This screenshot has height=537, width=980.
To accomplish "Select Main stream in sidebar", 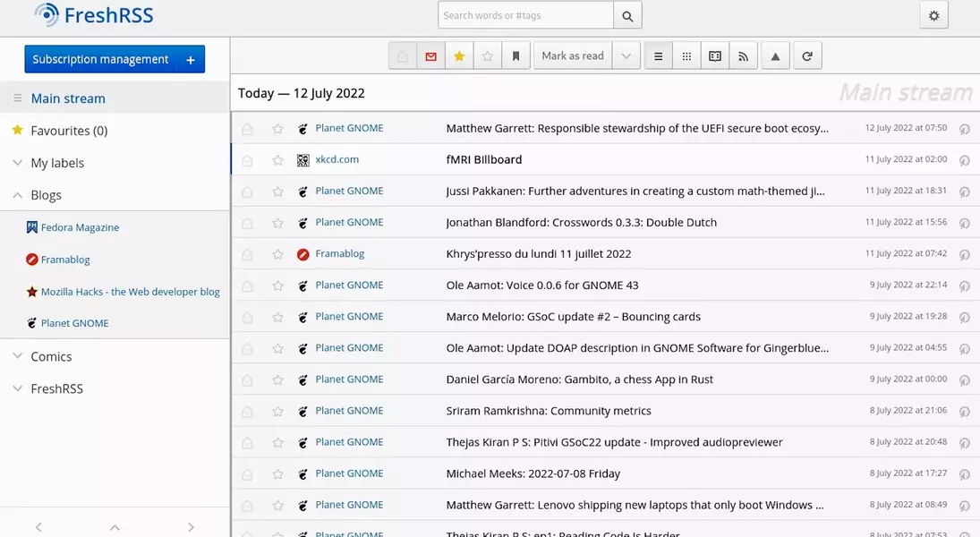I will (68, 98).
